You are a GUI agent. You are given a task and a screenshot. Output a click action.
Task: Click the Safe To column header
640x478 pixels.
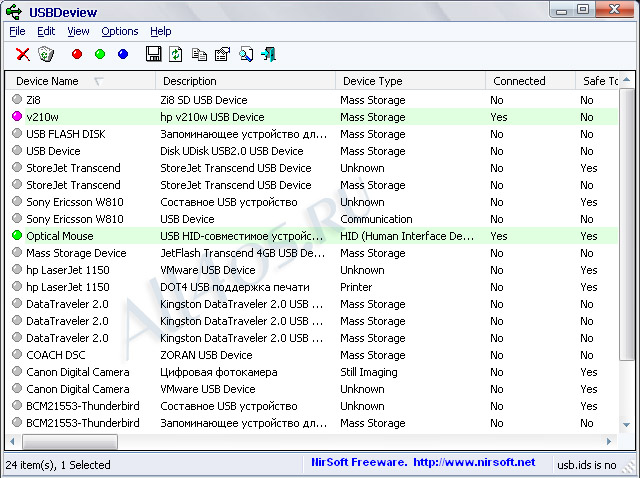click(x=598, y=81)
